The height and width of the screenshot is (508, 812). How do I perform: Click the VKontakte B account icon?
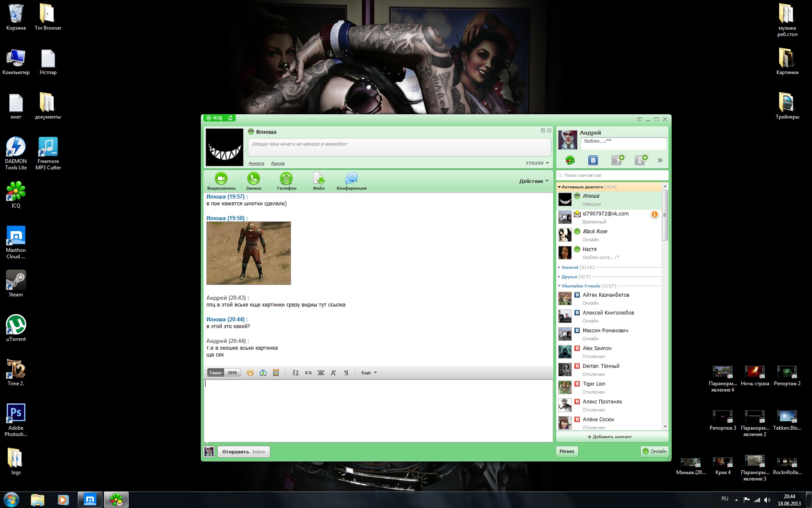[x=593, y=160]
